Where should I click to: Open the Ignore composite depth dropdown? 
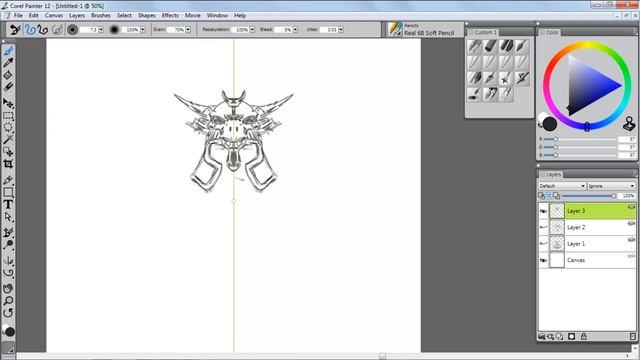(611, 186)
